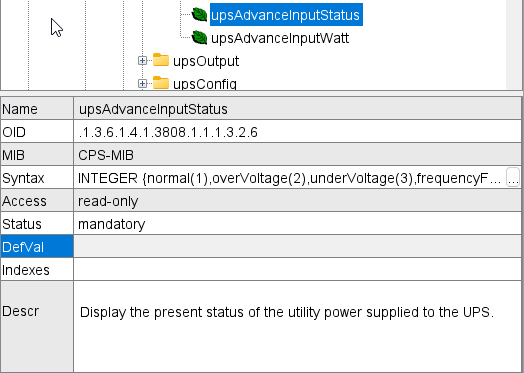Click the Syntax INTEGER value cell
This screenshot has width=524, height=373.
click(289, 178)
